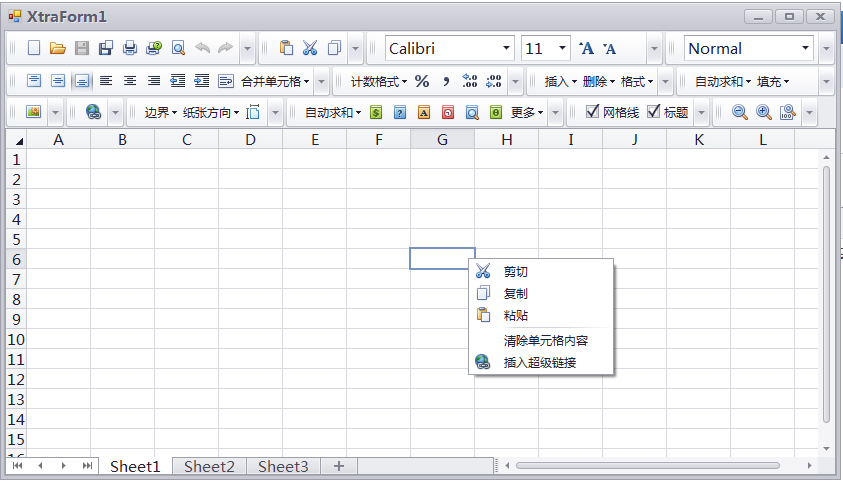
Task: Open a file with folder icon
Action: pos(58,48)
